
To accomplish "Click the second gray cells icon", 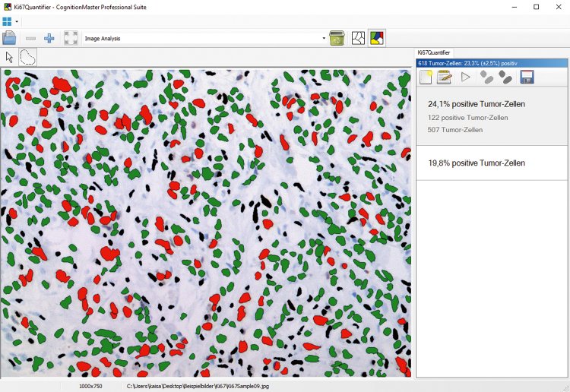I will [x=505, y=77].
